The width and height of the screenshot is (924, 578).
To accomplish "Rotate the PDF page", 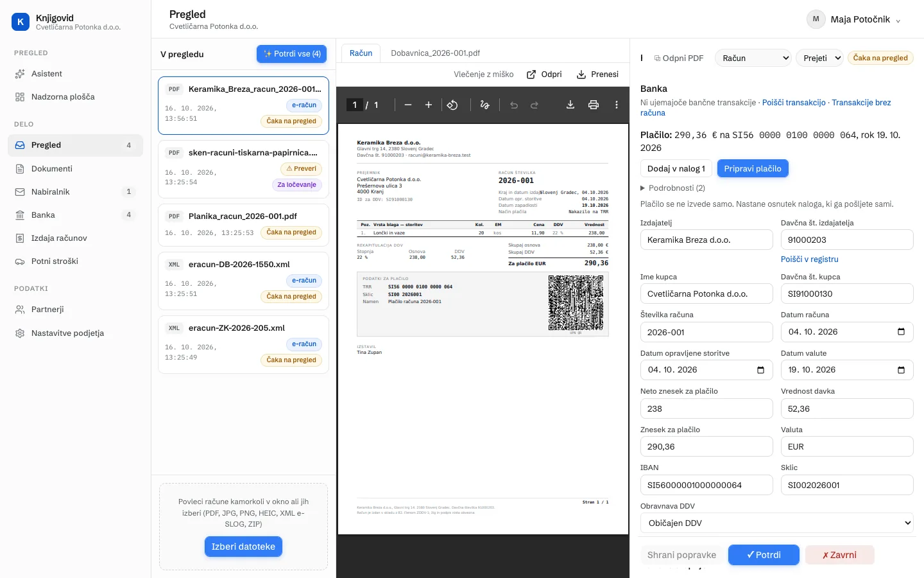I will coord(452,105).
